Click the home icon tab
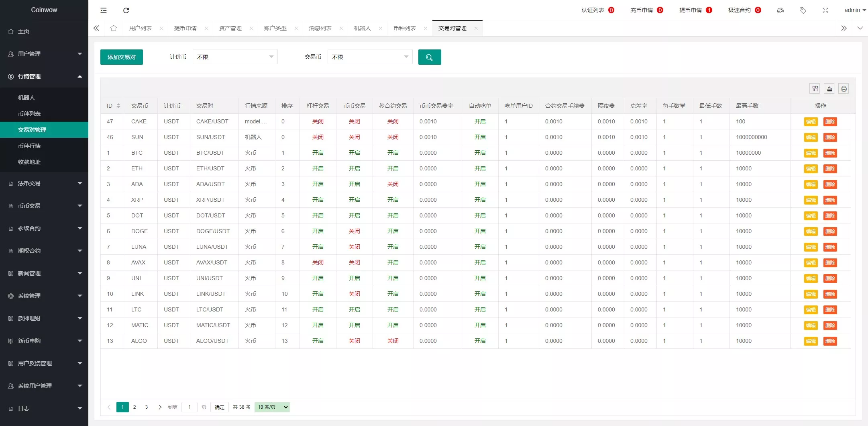The width and height of the screenshot is (868, 426). [x=114, y=28]
